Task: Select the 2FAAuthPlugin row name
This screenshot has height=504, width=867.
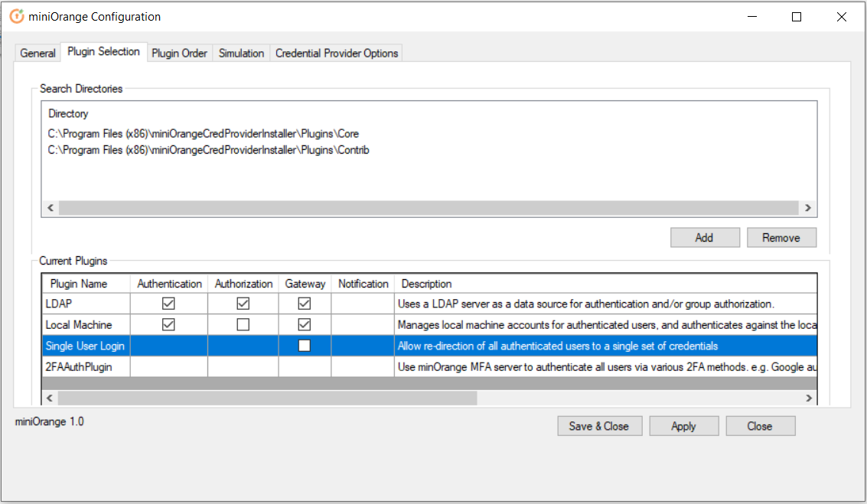Action: pos(79,367)
